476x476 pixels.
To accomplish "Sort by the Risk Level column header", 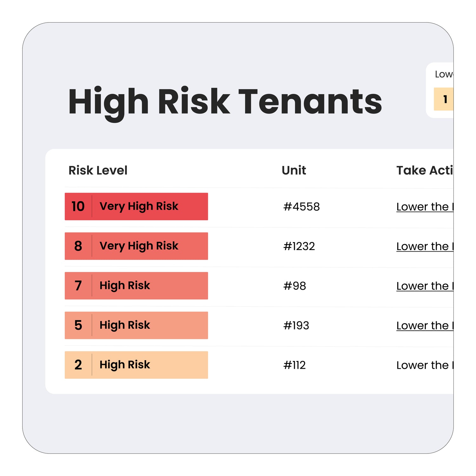I will (98, 170).
